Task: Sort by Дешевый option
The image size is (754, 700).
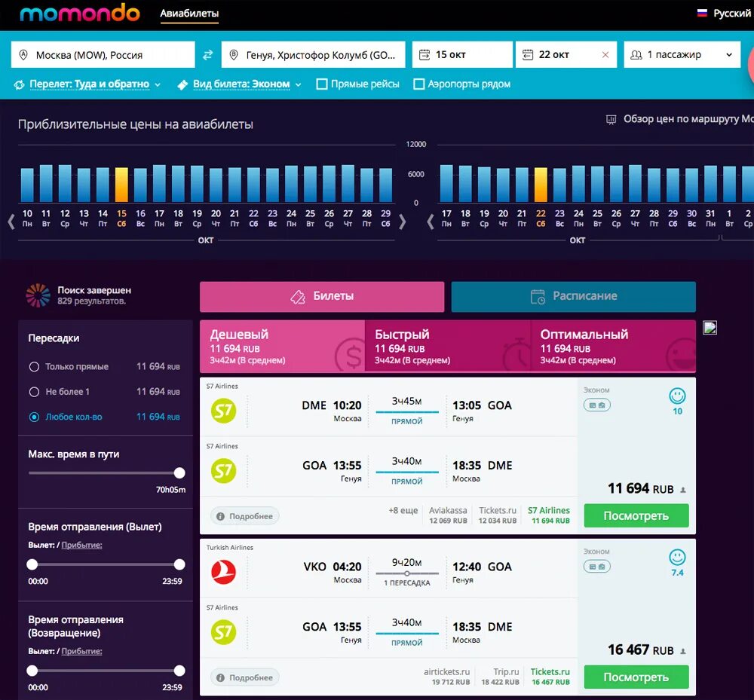Action: [282, 346]
